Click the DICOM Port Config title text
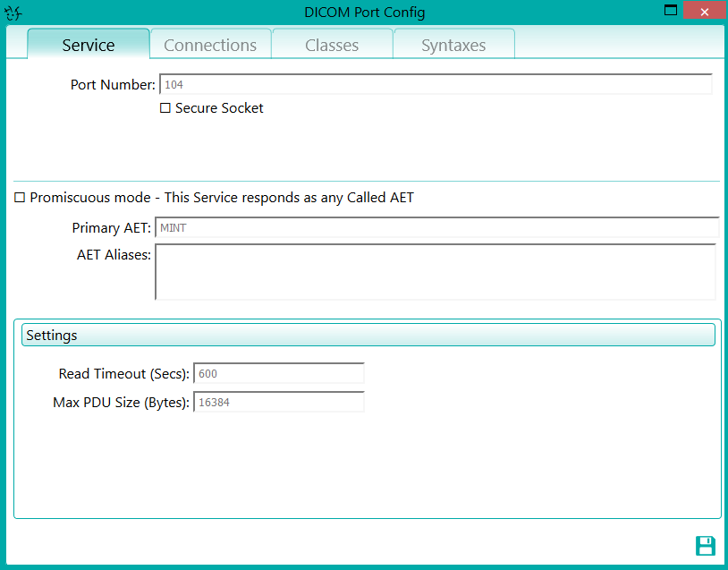Image resolution: width=728 pixels, height=570 pixels. click(365, 12)
